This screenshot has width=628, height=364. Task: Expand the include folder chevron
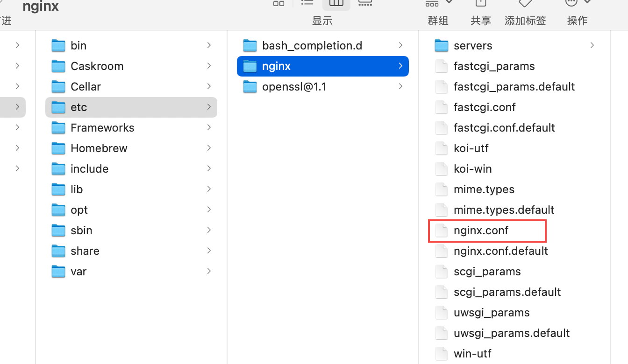209,168
